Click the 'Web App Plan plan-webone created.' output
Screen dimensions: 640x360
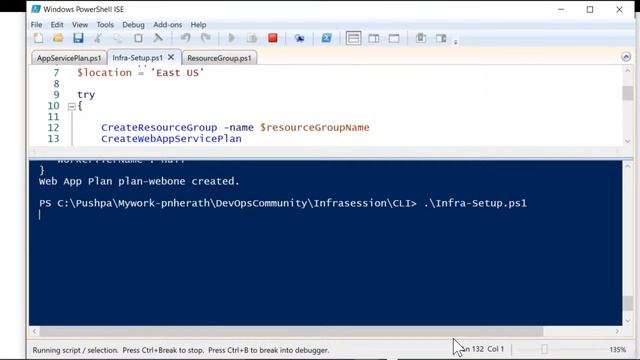point(139,181)
